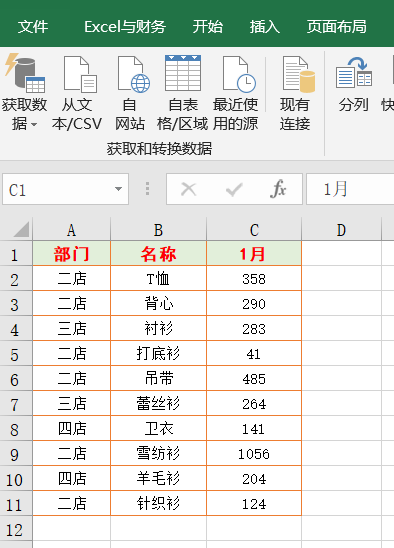Select the cell containing T恤
Image resolution: width=394 pixels, height=548 pixels.
point(158,278)
